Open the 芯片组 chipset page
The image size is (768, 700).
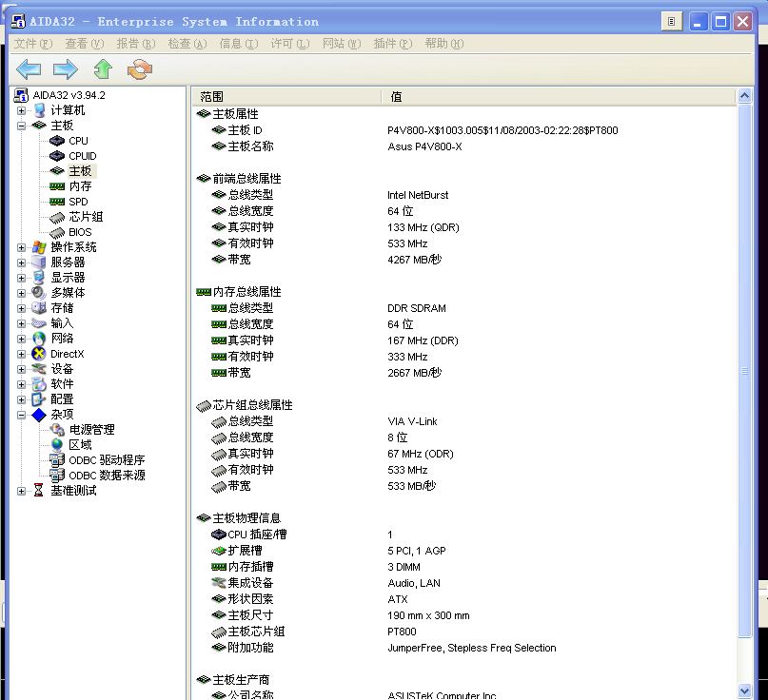point(86,217)
